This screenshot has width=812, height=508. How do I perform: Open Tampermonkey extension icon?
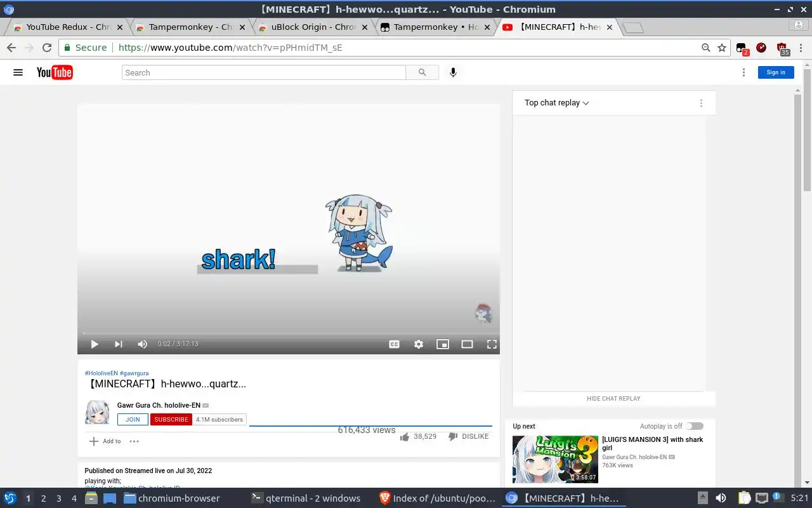[x=742, y=48]
